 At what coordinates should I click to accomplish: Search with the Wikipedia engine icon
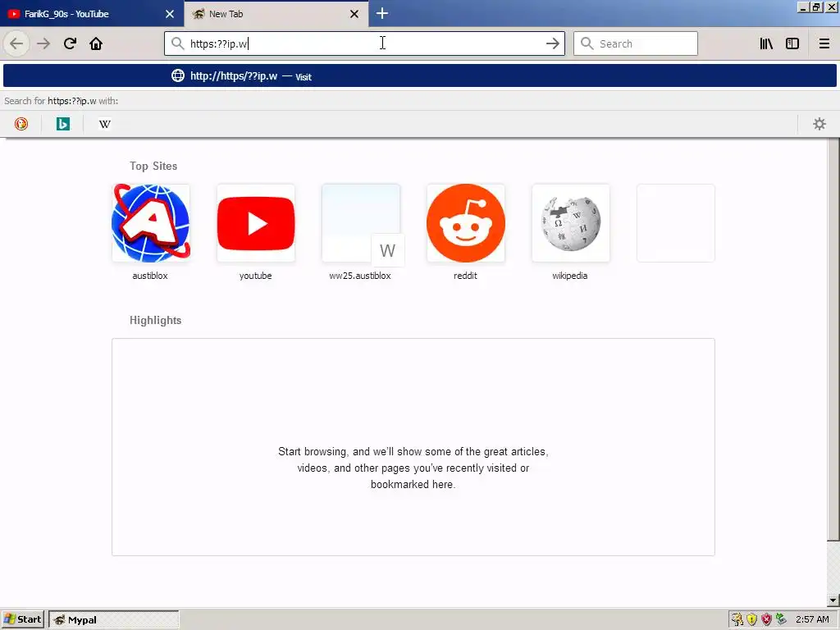click(x=104, y=124)
